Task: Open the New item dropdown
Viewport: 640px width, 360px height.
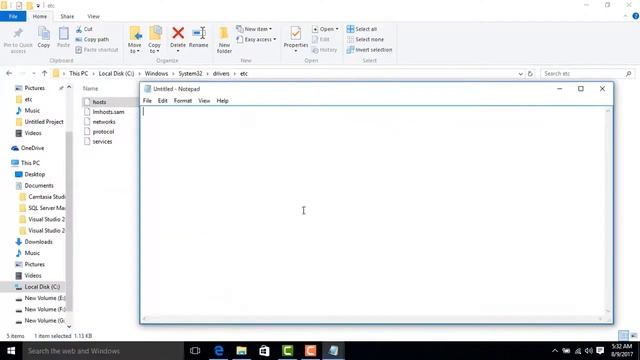Action: pos(254,29)
